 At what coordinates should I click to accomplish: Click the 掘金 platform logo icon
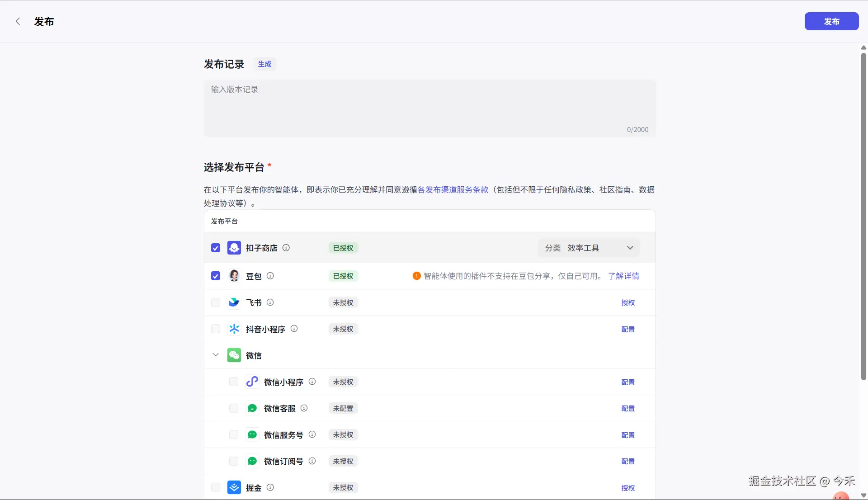coord(234,487)
